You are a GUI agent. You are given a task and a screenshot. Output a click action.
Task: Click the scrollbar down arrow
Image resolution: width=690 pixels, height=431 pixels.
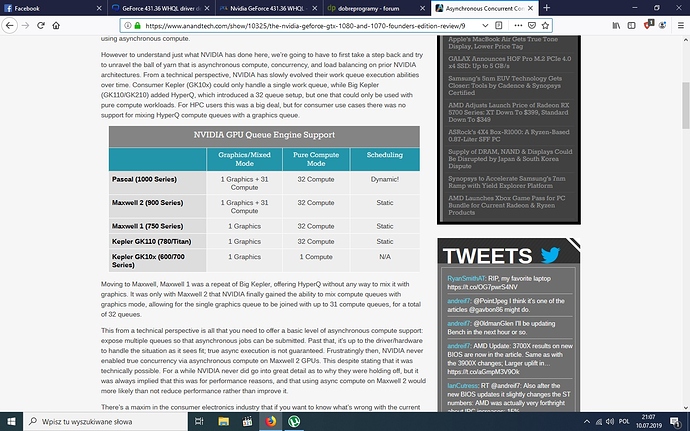(686, 408)
